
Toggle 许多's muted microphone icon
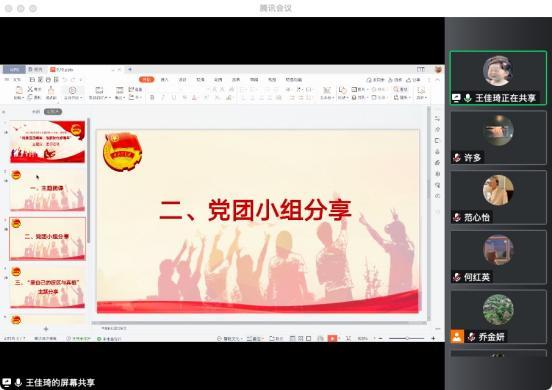coord(457,158)
